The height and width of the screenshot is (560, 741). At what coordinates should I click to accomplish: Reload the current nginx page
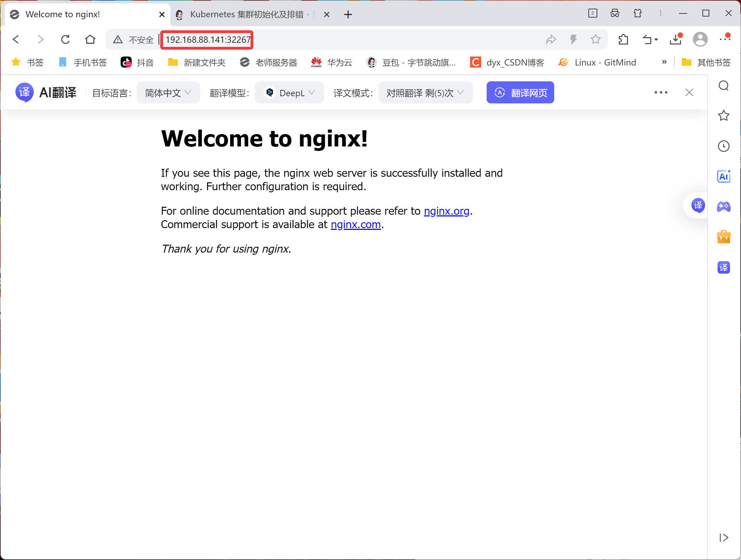point(65,40)
